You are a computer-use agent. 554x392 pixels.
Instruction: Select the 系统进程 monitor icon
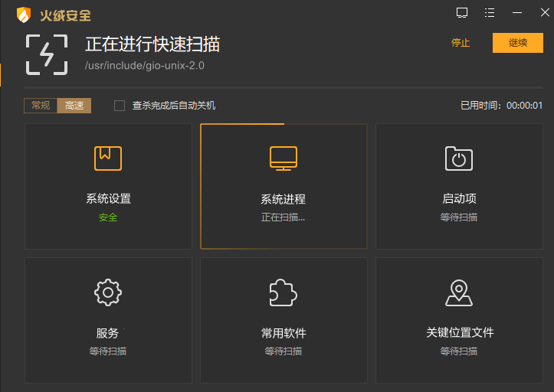[284, 158]
